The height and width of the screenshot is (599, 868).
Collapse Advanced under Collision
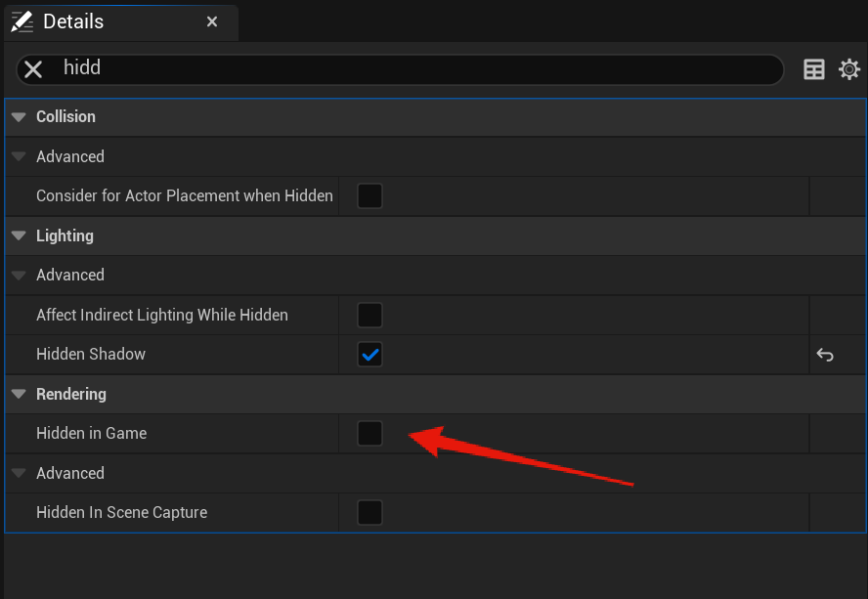pyautogui.click(x=19, y=156)
